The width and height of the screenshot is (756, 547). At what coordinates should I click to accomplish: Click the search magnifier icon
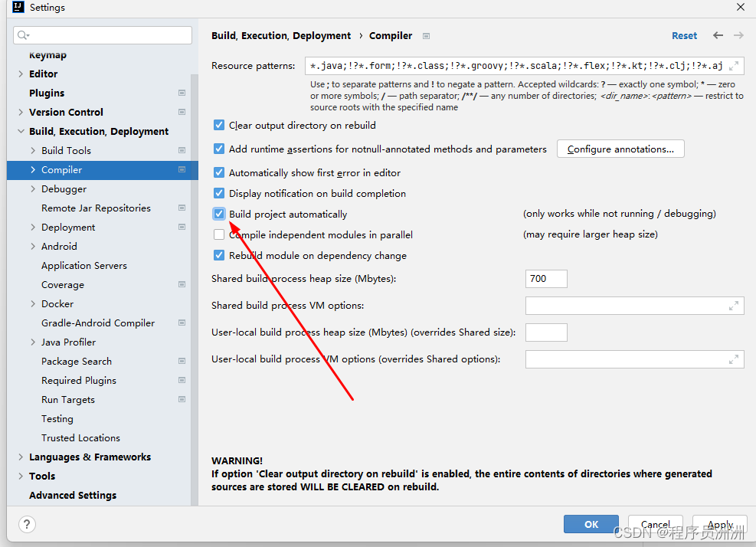coord(23,35)
